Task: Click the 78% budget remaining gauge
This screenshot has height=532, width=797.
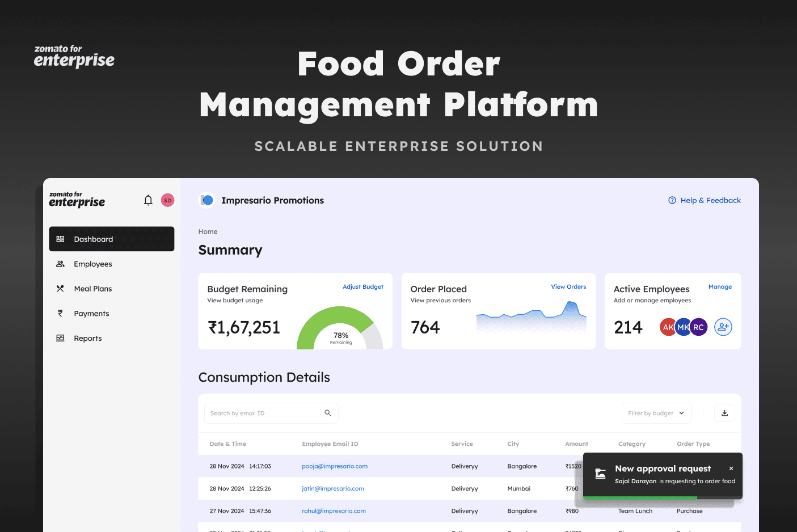Action: pyautogui.click(x=340, y=328)
